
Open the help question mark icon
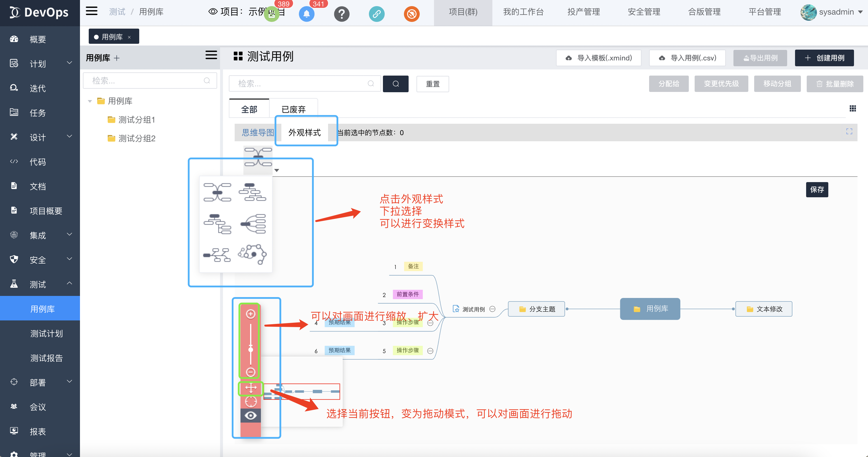pyautogui.click(x=341, y=14)
